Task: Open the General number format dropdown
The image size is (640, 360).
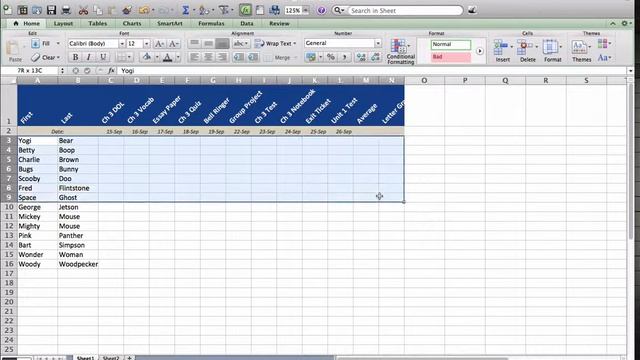Action: point(378,43)
